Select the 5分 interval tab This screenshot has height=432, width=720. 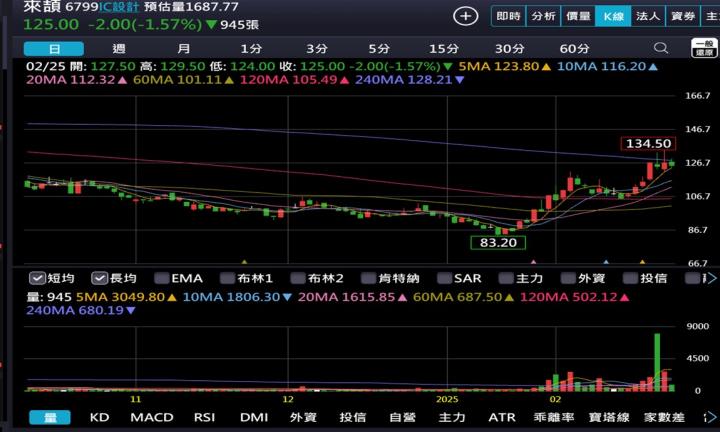coord(379,48)
